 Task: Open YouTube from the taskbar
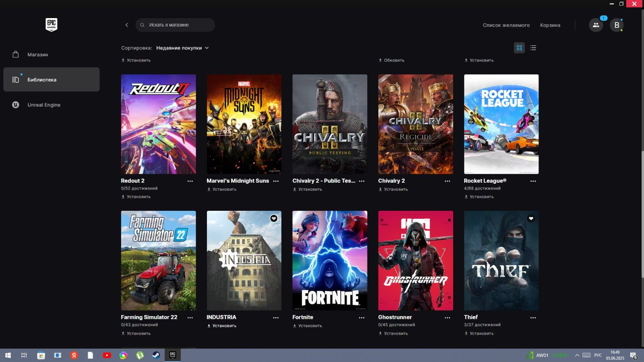(107, 355)
